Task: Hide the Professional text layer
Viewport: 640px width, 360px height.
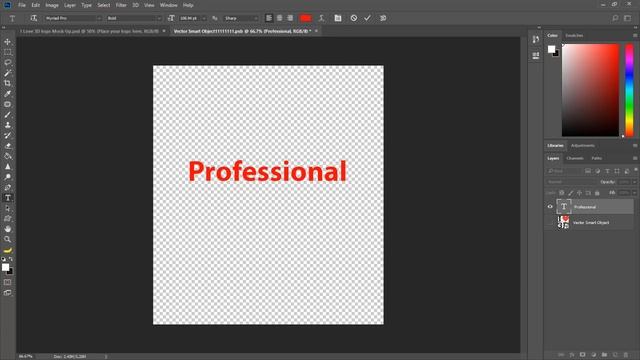Action: coord(550,207)
